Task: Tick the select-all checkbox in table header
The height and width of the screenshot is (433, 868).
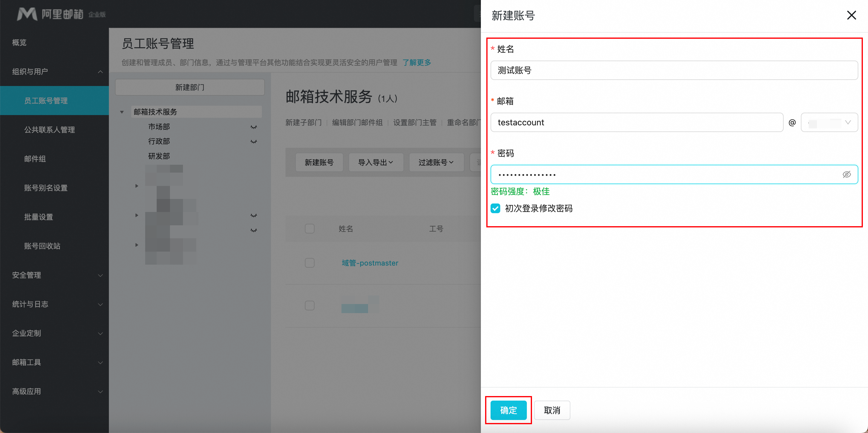Action: (309, 229)
